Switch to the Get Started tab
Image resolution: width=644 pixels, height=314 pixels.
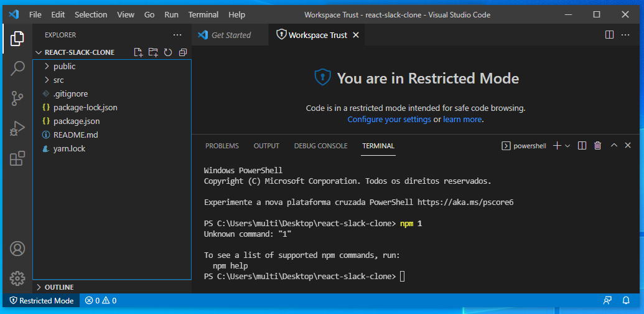(x=230, y=36)
